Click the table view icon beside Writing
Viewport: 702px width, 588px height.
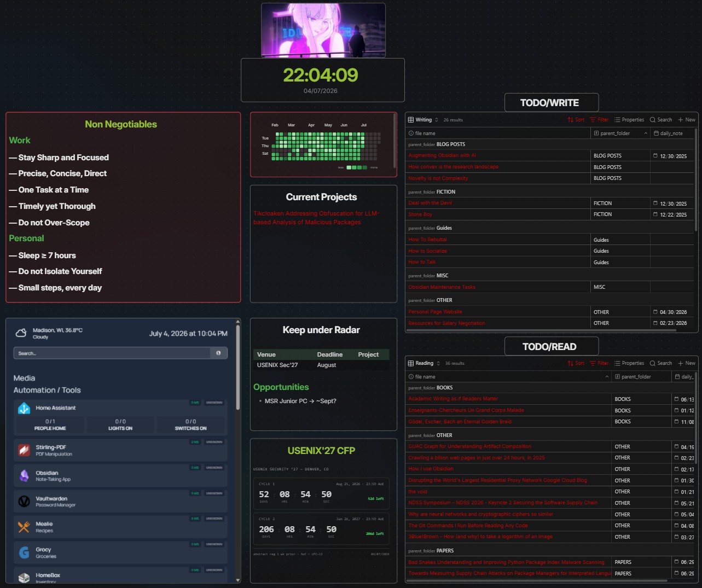411,120
